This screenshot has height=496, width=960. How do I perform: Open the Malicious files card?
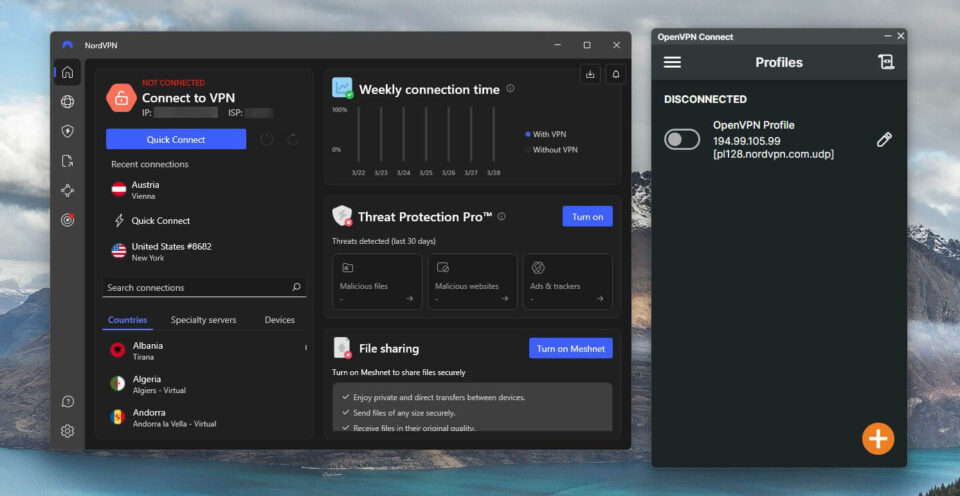tap(377, 282)
